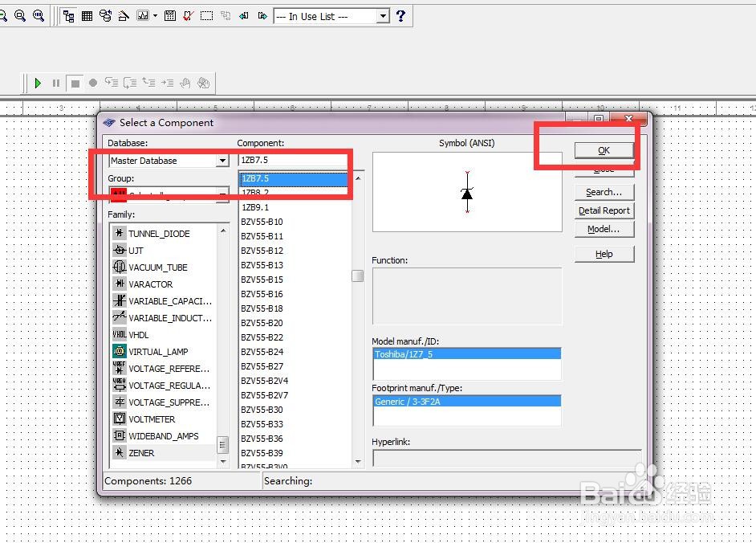Click the Search... button
The image size is (756, 543).
[604, 192]
